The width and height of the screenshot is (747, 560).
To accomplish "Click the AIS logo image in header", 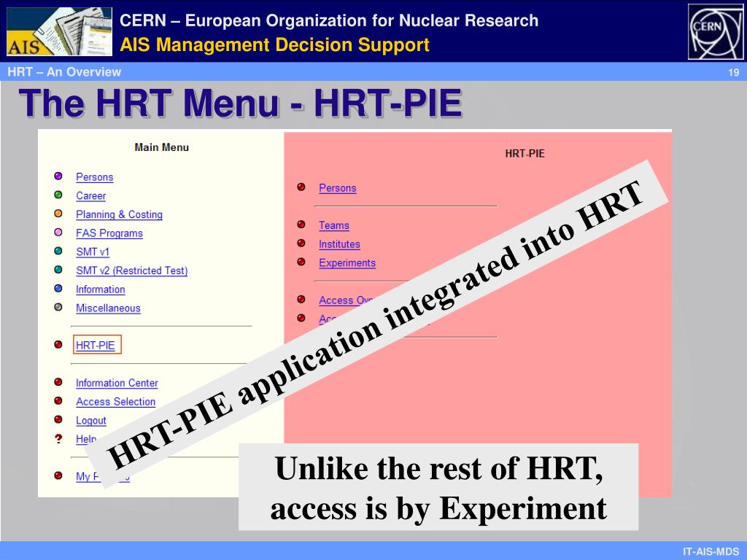I will click(x=60, y=31).
